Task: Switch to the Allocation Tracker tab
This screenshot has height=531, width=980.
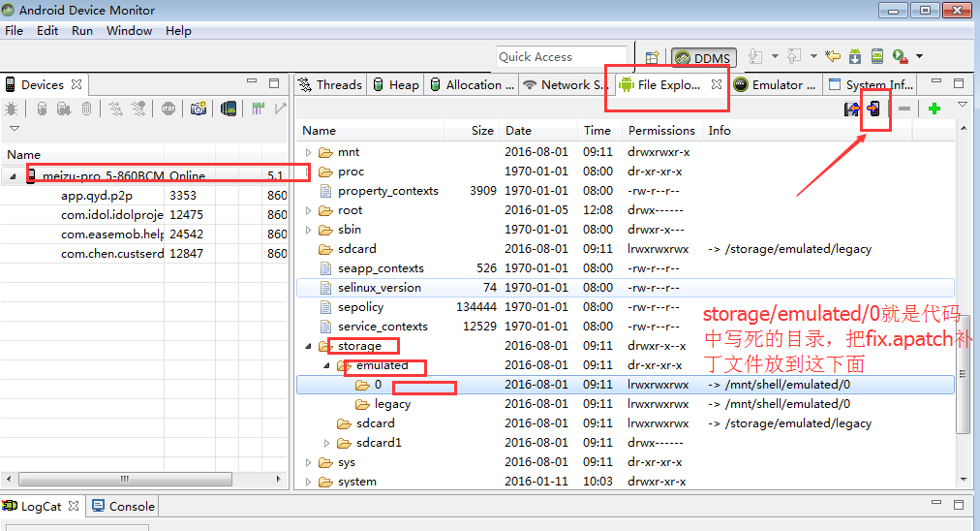Action: (472, 84)
